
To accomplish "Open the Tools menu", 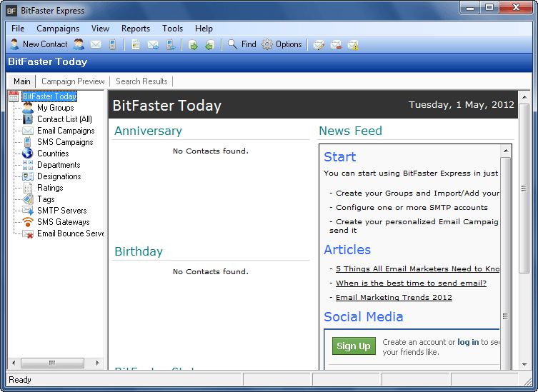I will click(x=173, y=29).
